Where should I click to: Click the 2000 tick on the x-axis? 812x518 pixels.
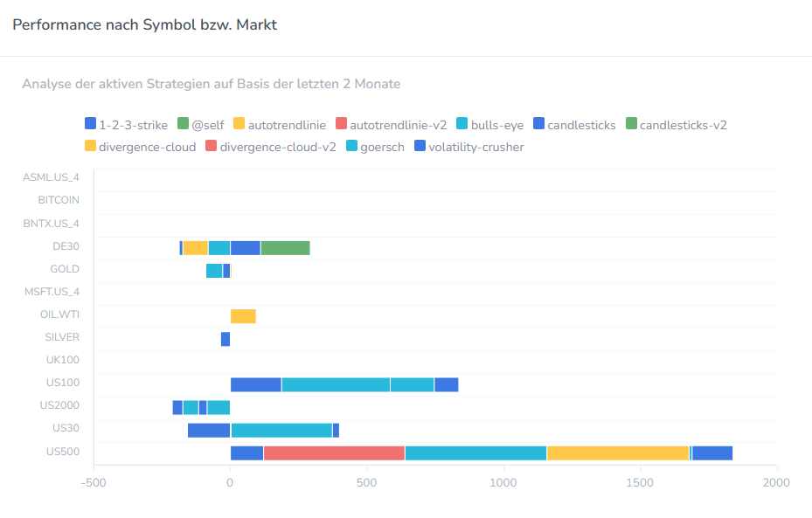(x=776, y=483)
